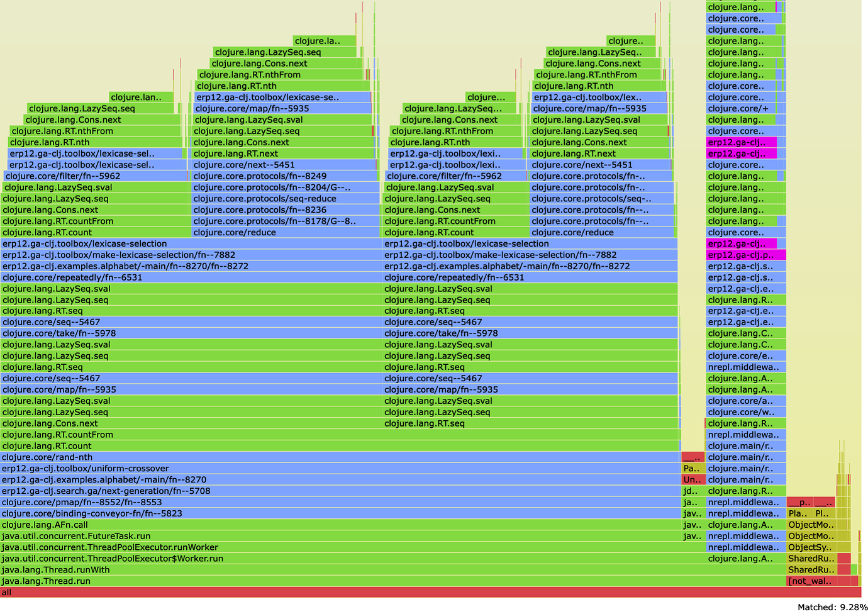The height and width of the screenshot is (614, 868).
Task: Select the yellow 'ObjectSy..' frame
Action: tap(811, 547)
